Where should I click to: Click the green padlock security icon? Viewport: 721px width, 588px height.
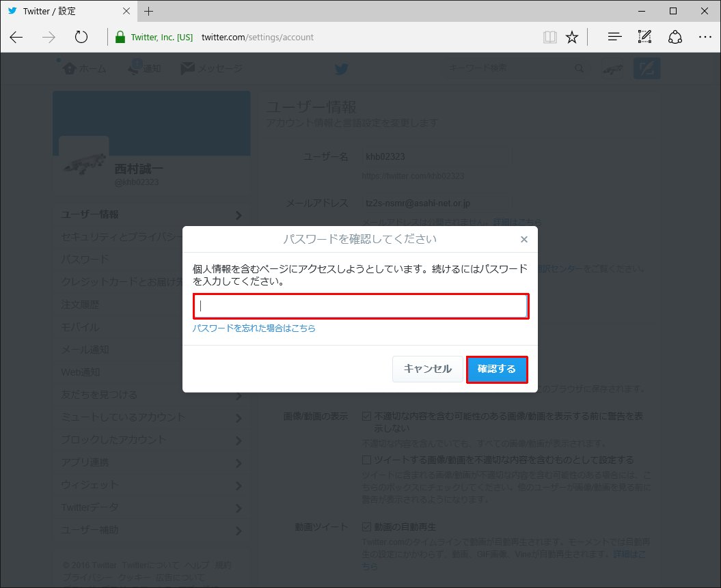tap(120, 37)
